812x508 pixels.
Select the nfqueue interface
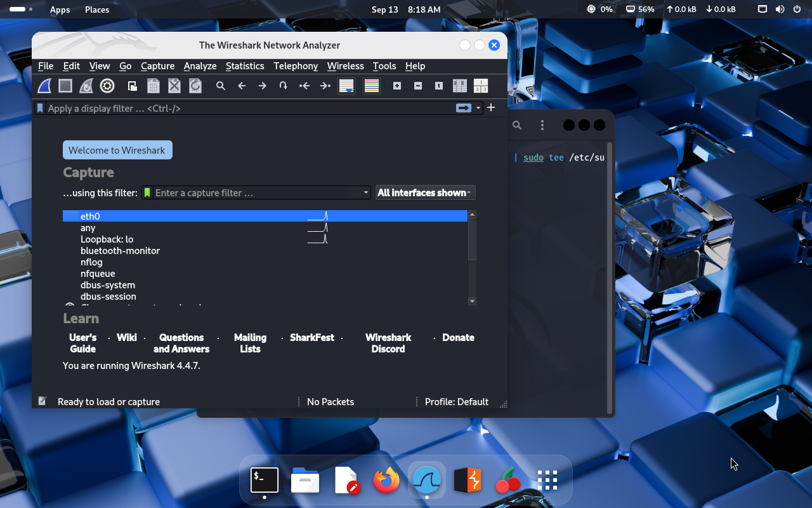[265, 274]
